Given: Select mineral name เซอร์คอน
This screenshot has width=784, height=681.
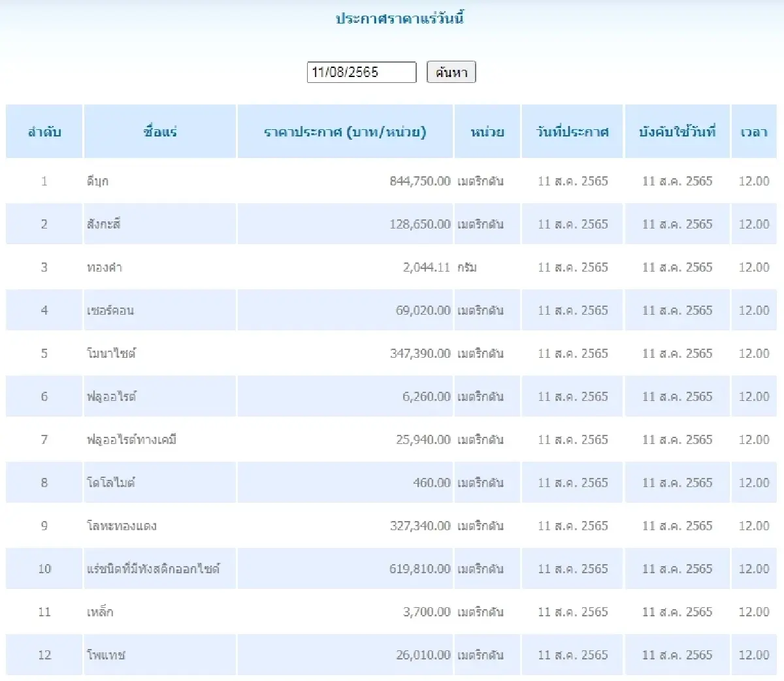Looking at the screenshot, I should (110, 310).
